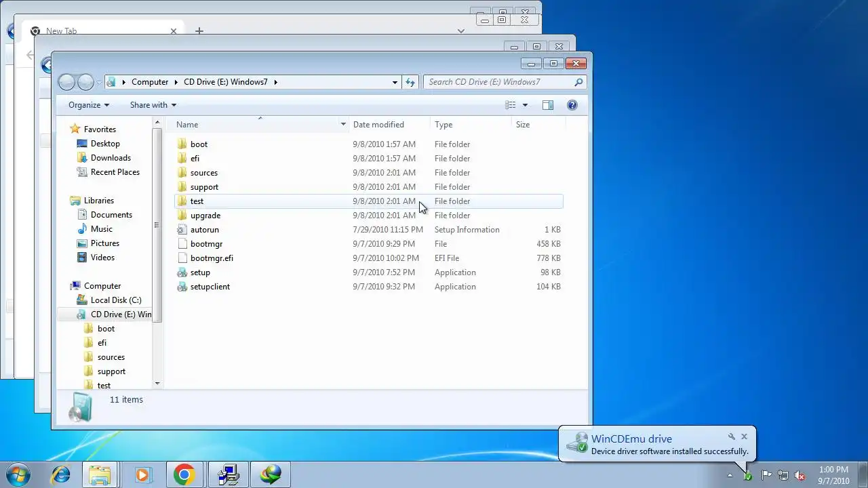Toggle the preview pane button
The height and width of the screenshot is (488, 868).
[x=548, y=105]
